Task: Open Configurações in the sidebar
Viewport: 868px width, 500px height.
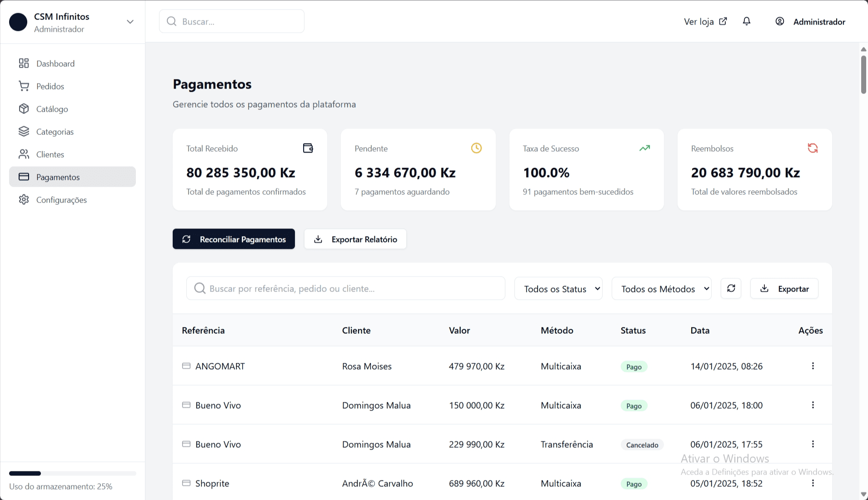Action: tap(72, 199)
